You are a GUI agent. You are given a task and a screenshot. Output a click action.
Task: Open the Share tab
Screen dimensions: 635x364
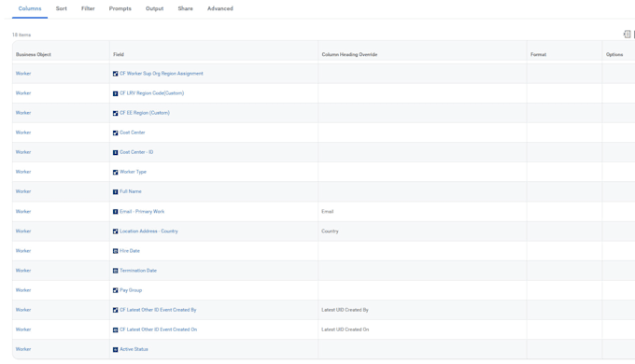(x=185, y=8)
